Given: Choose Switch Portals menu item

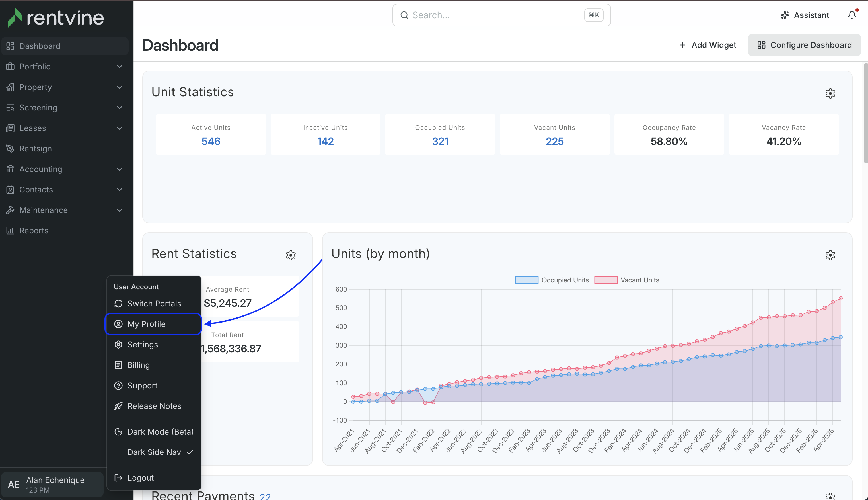Looking at the screenshot, I should (x=154, y=304).
